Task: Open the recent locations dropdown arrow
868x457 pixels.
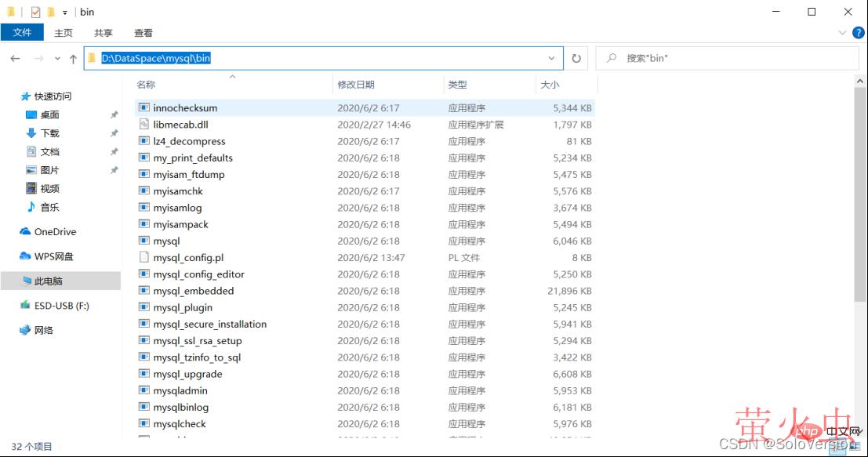Action: [x=57, y=59]
